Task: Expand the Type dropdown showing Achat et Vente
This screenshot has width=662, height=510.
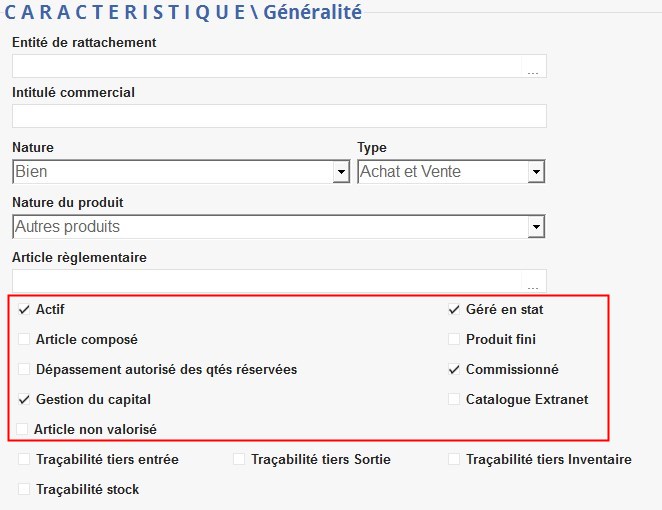Action: 537,173
